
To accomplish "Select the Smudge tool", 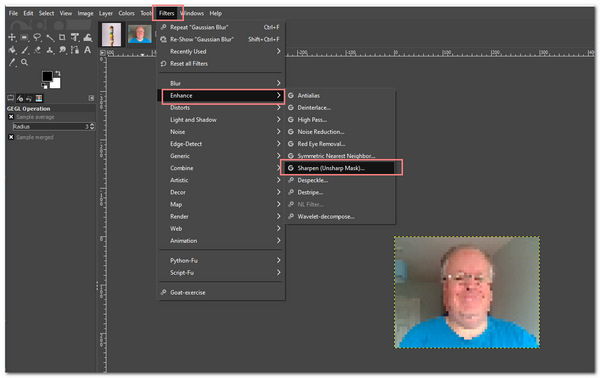I will click(62, 50).
